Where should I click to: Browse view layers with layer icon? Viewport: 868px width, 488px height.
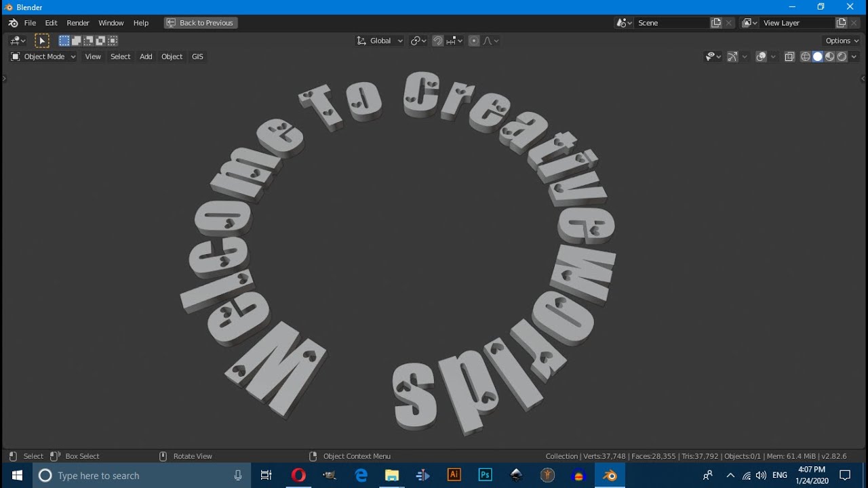pyautogui.click(x=749, y=23)
